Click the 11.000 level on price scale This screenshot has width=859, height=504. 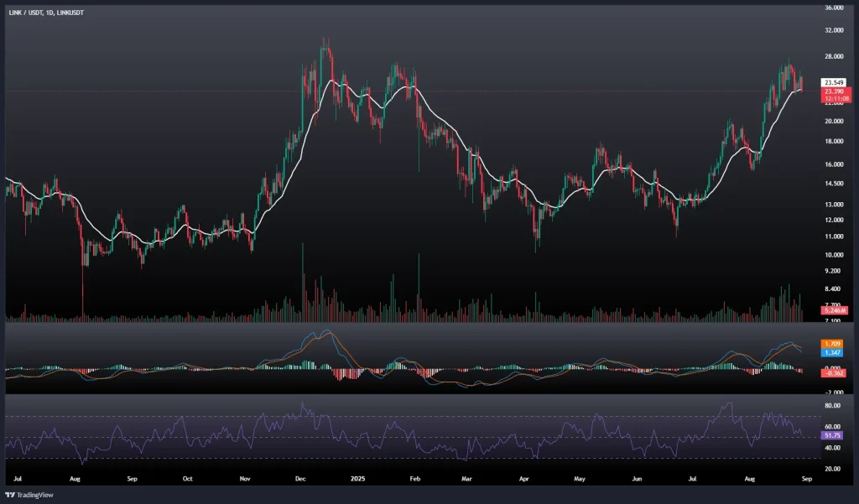(834, 237)
